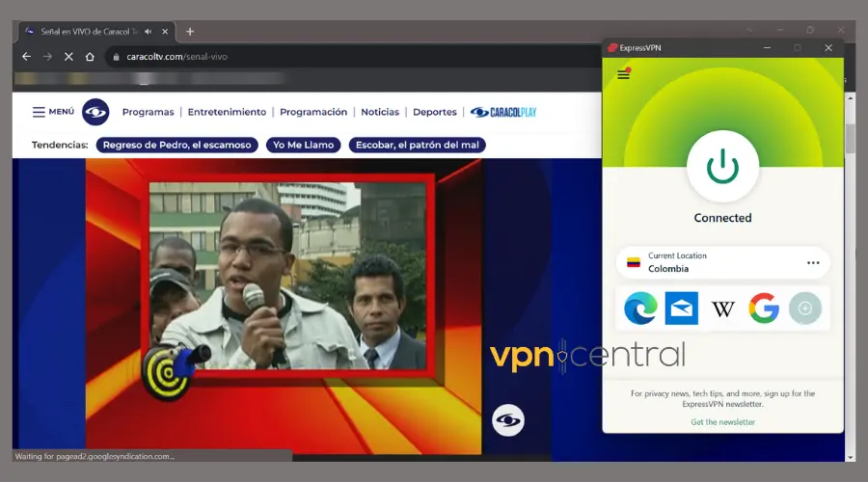Screen dimensions: 868x482
Task: Open the Wikipedia shortcut in ExpressVPN
Action: pyautogui.click(x=722, y=308)
